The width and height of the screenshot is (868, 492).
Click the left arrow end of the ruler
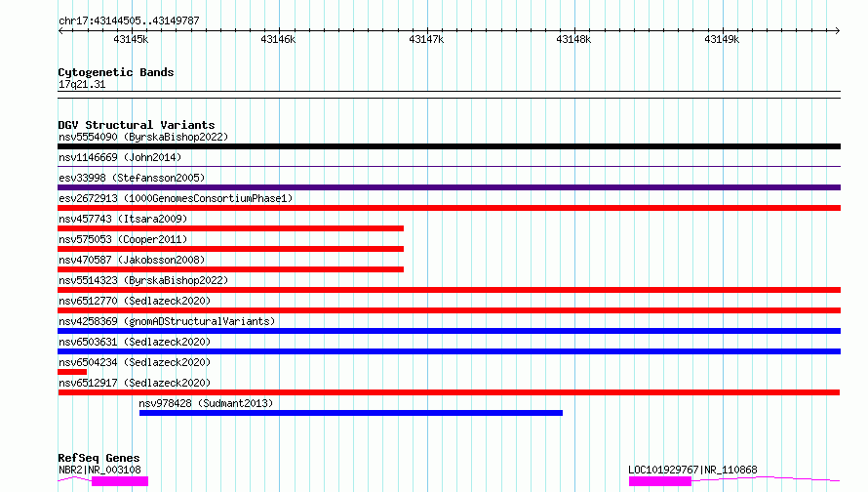[x=60, y=30]
